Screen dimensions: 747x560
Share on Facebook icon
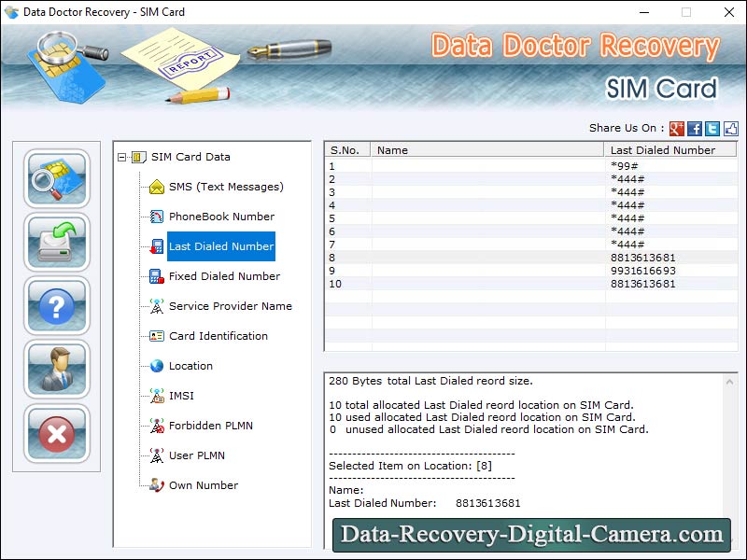point(695,129)
